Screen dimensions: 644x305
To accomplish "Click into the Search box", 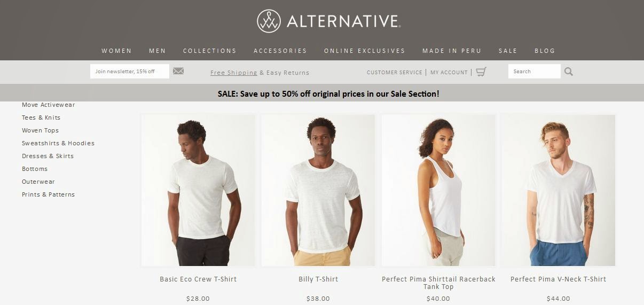I will tap(535, 71).
